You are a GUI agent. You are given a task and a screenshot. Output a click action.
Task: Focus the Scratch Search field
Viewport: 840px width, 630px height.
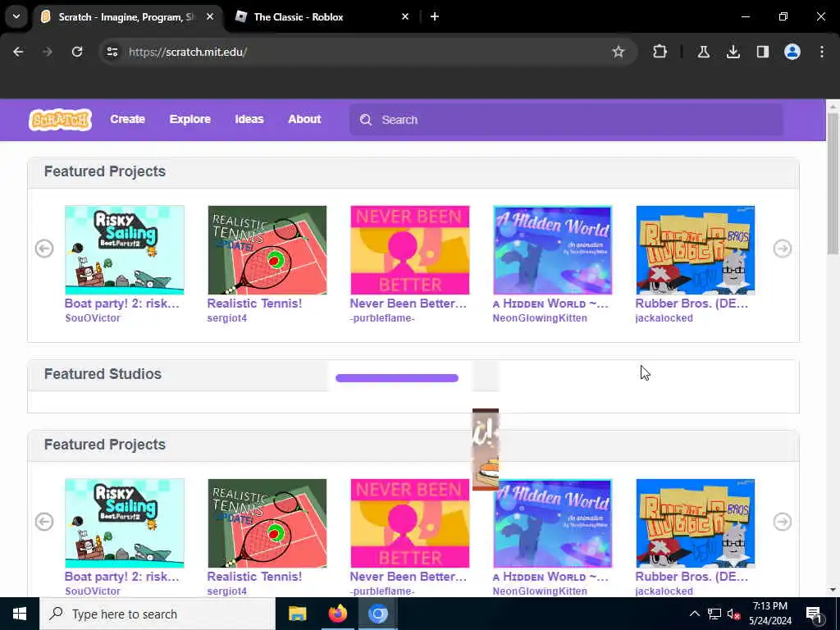pyautogui.click(x=566, y=120)
